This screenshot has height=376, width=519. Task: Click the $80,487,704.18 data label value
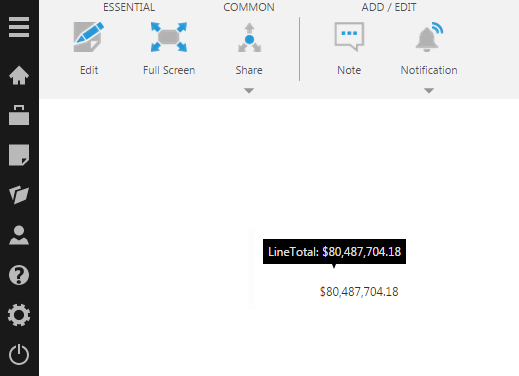click(359, 292)
